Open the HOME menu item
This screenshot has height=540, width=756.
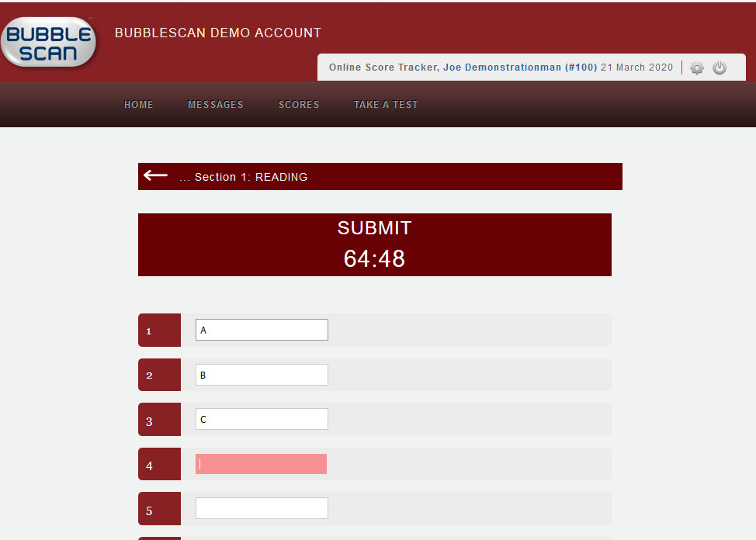pos(138,105)
